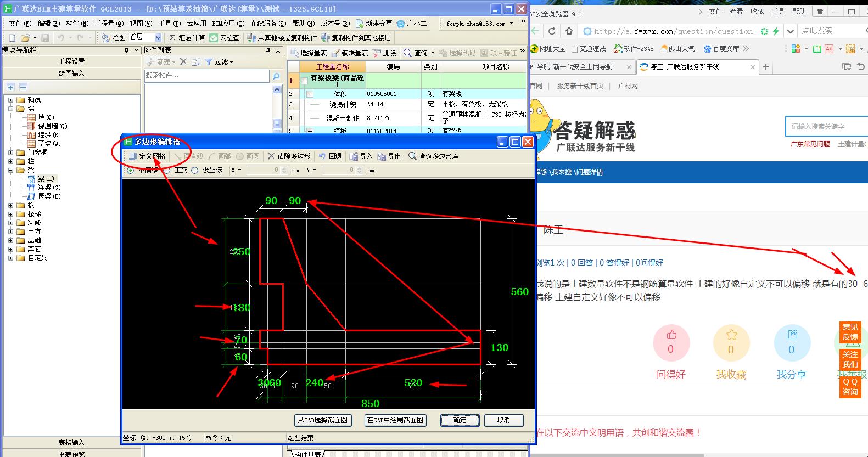Expand the 门窗洞 tree node
This screenshot has width=868, height=457.
10,153
